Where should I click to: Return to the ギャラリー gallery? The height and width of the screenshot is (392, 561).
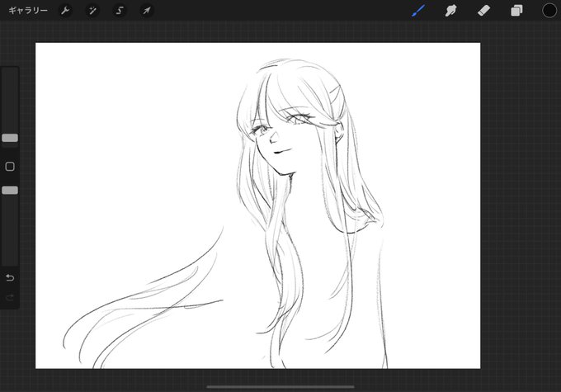[x=28, y=11]
